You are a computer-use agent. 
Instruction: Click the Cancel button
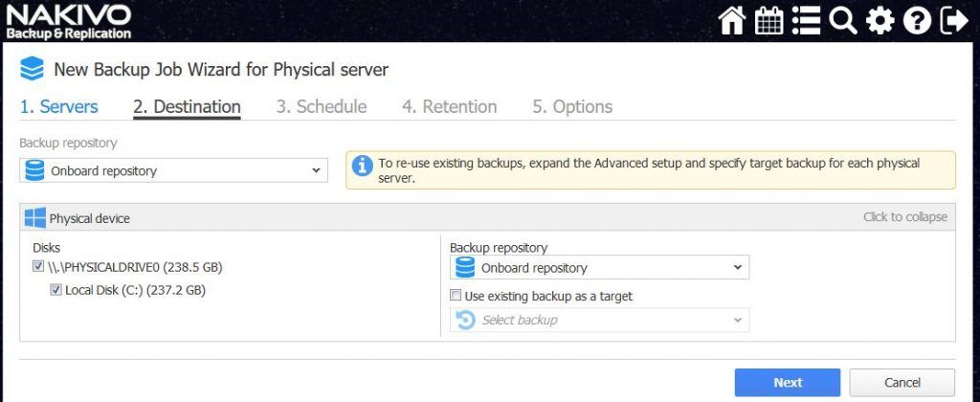click(x=902, y=383)
